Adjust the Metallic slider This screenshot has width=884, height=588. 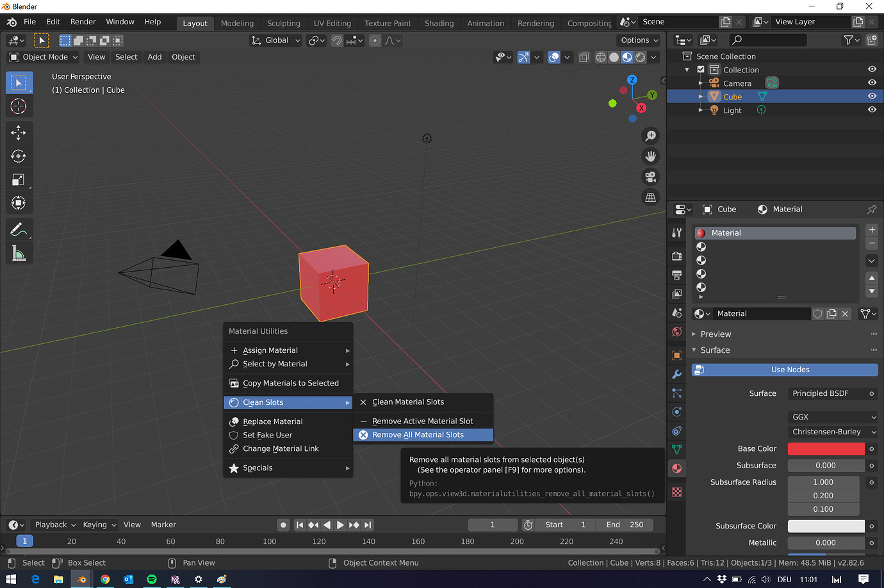[826, 543]
